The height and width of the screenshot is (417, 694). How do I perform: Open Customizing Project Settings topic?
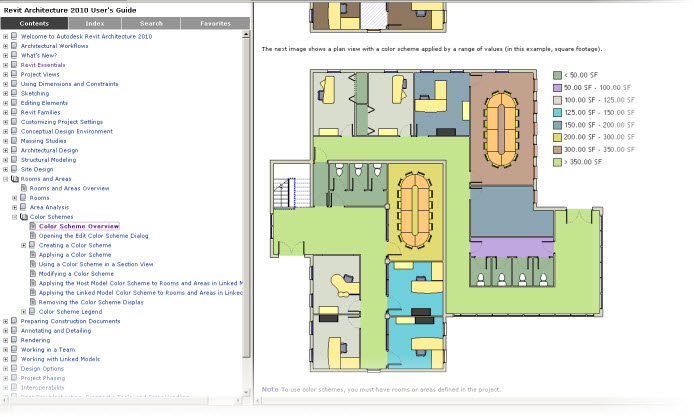[x=62, y=122]
